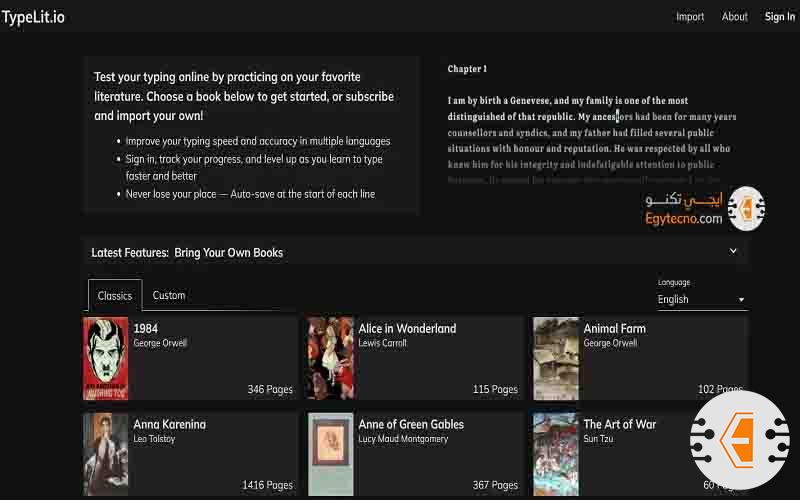The image size is (800, 500).
Task: Click the 115 Pages count text
Action: 495,389
